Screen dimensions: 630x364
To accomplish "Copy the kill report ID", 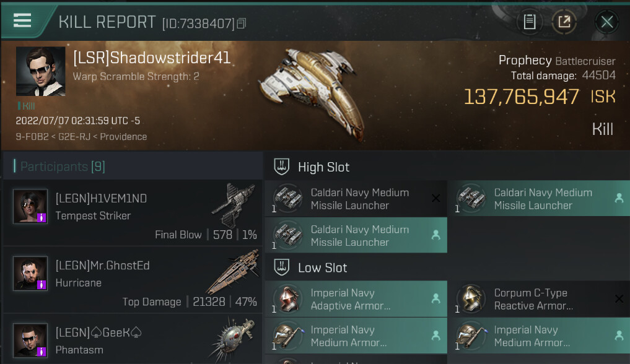I will coord(242,24).
